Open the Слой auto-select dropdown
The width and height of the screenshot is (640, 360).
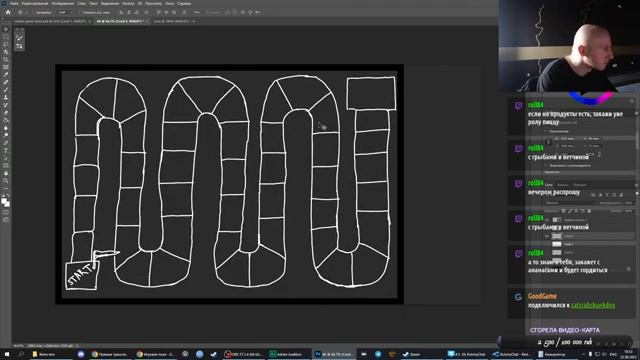65,12
